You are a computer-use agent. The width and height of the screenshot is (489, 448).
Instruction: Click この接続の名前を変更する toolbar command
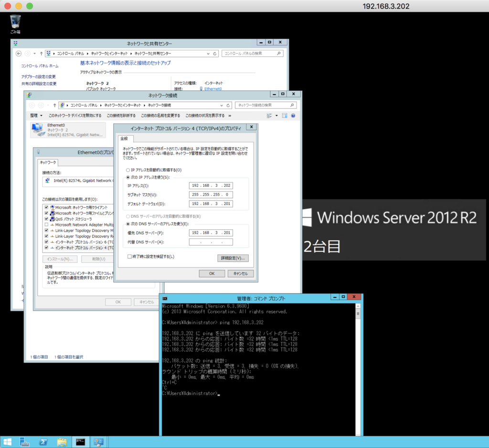click(160, 116)
